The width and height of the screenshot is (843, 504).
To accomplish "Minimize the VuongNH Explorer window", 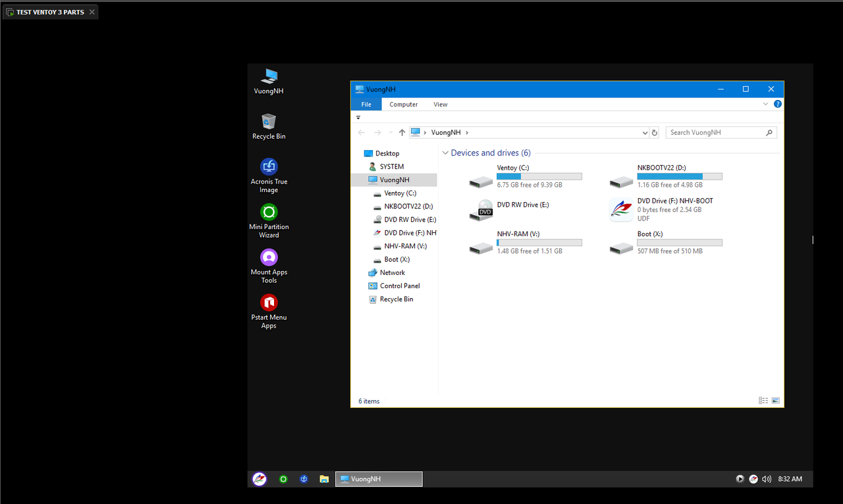I will (721, 89).
